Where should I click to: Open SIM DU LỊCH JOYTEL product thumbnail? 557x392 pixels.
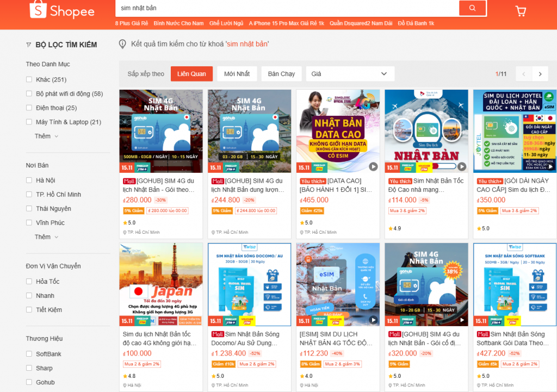coord(515,131)
